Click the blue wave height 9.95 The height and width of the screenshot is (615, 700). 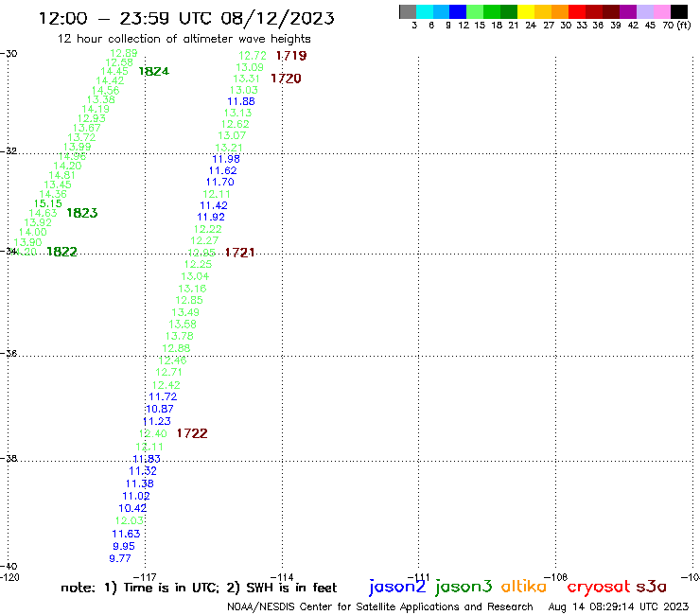point(124,546)
